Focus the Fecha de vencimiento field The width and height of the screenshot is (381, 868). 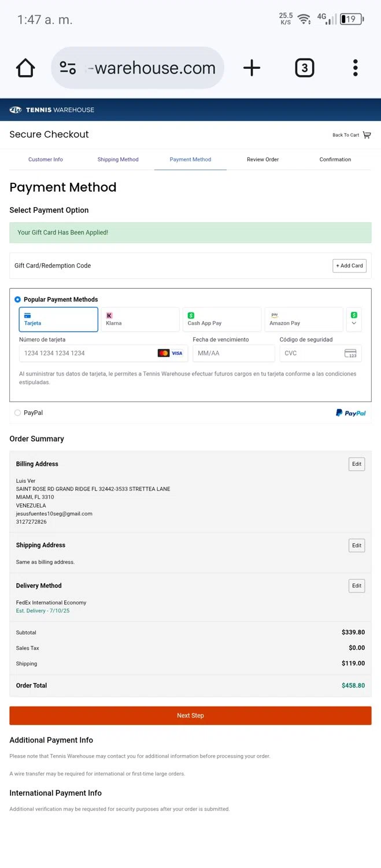pyautogui.click(x=234, y=353)
